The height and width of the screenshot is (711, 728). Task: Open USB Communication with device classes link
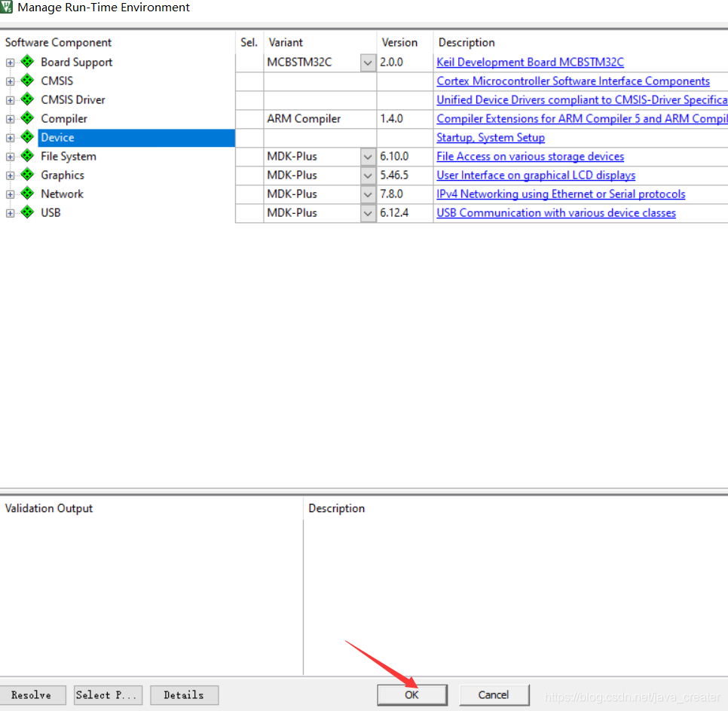click(556, 212)
